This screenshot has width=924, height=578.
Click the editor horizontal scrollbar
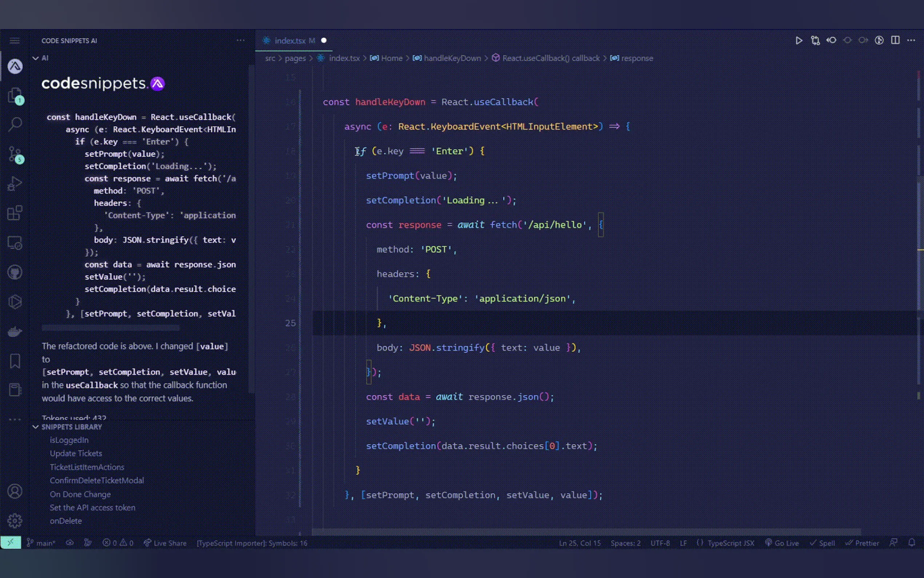point(586,532)
